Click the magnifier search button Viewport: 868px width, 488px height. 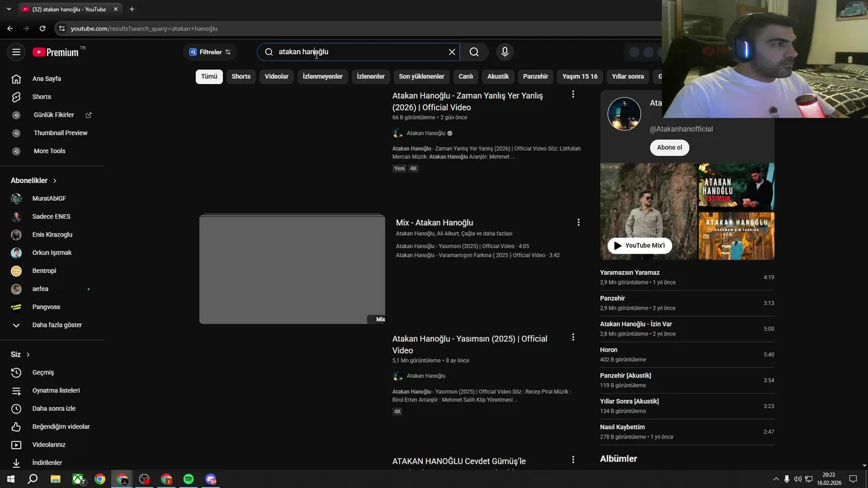point(474,52)
